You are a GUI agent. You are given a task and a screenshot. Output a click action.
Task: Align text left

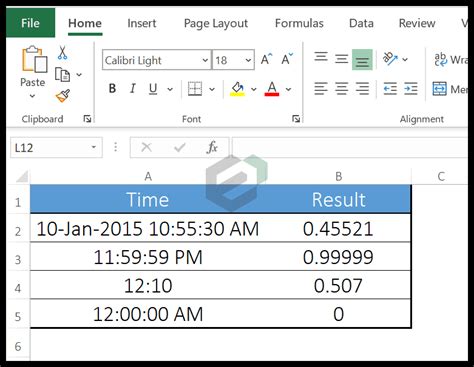pos(321,89)
